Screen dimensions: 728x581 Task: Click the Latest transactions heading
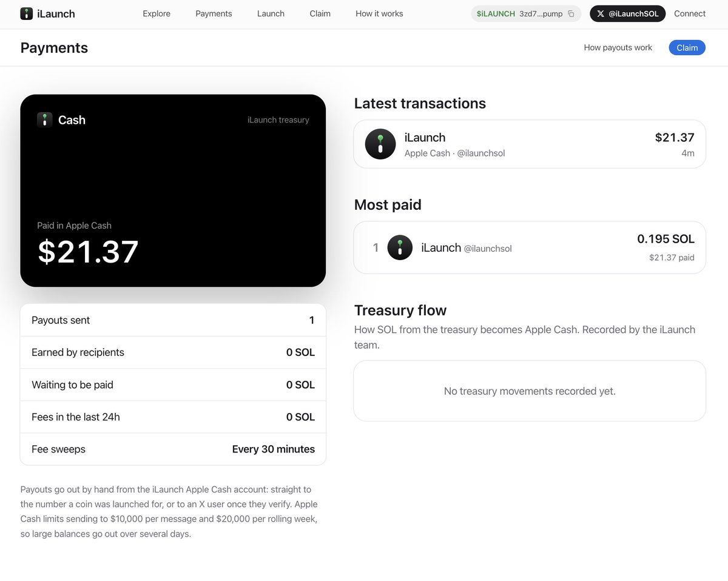420,103
